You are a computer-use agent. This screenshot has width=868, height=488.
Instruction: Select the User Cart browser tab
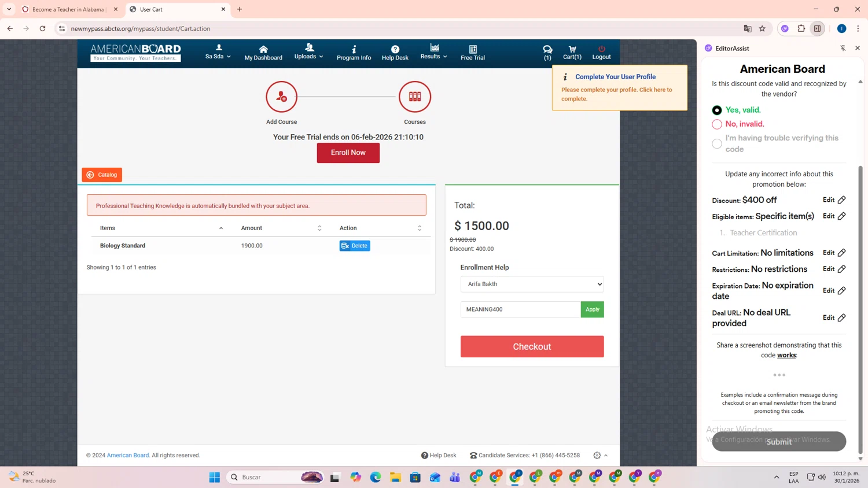tap(178, 9)
